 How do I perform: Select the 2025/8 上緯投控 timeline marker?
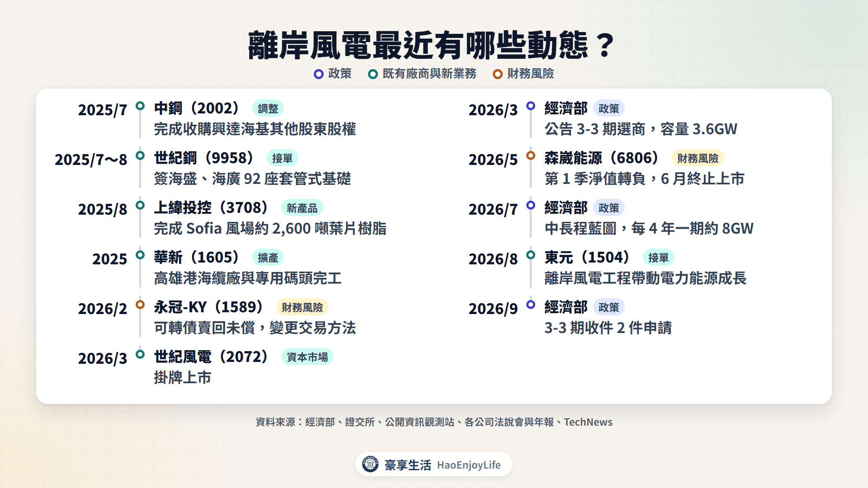click(140, 205)
